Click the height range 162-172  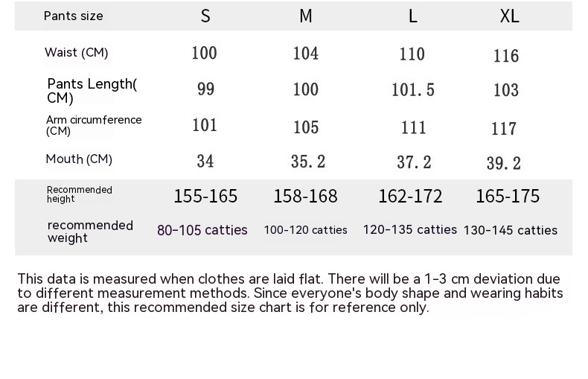[410, 197]
